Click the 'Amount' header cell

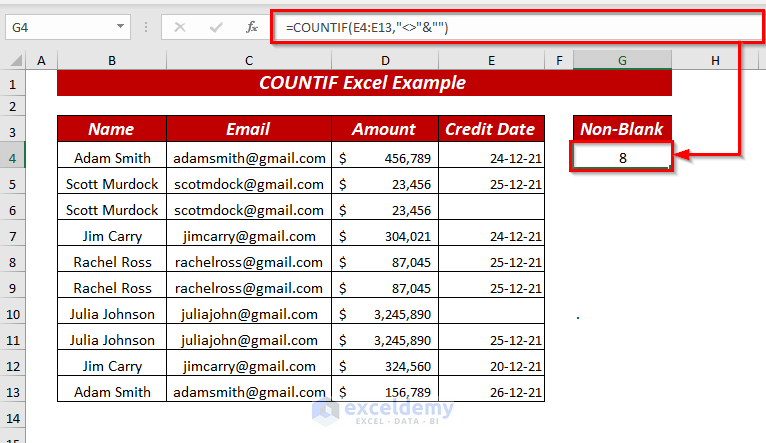(385, 129)
